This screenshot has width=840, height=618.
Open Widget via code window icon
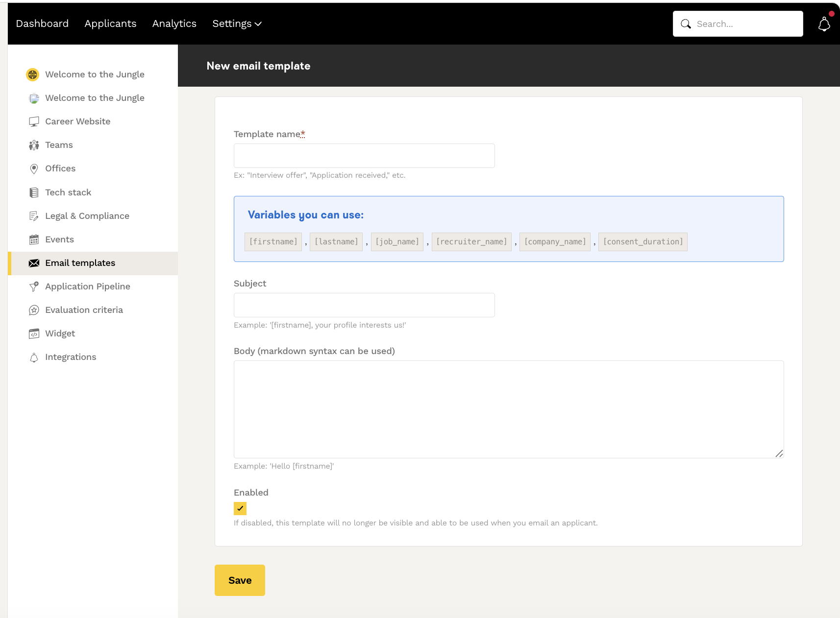pyautogui.click(x=34, y=333)
